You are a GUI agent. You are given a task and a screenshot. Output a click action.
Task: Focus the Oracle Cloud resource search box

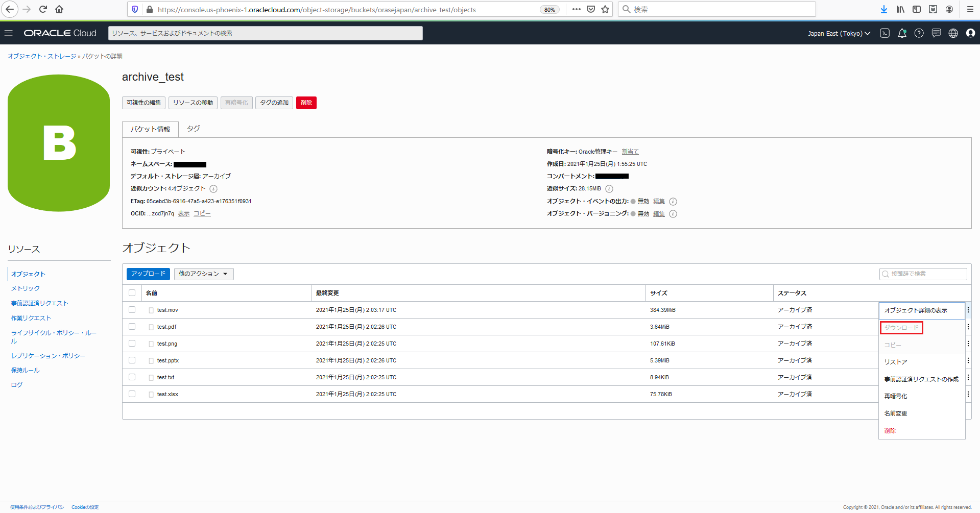coord(266,33)
